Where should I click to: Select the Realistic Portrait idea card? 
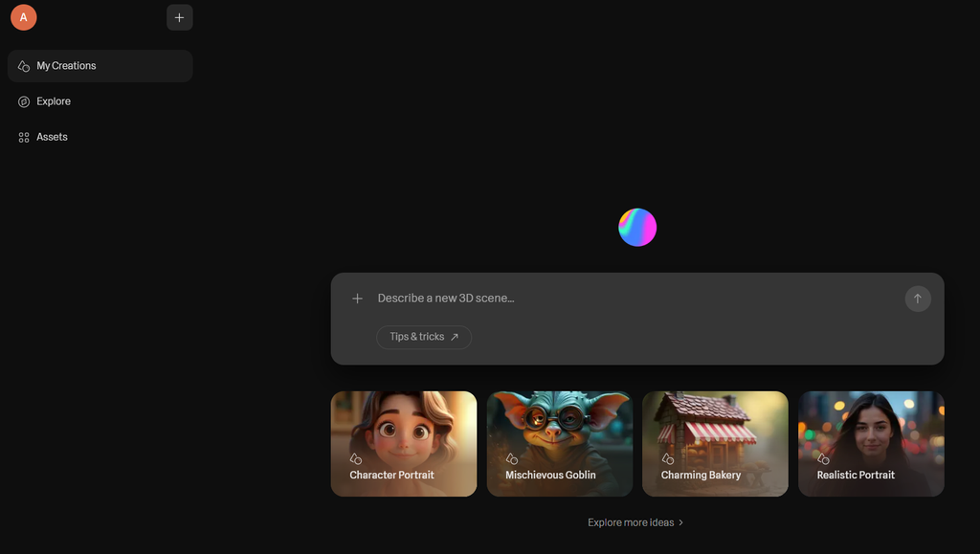pos(871,443)
